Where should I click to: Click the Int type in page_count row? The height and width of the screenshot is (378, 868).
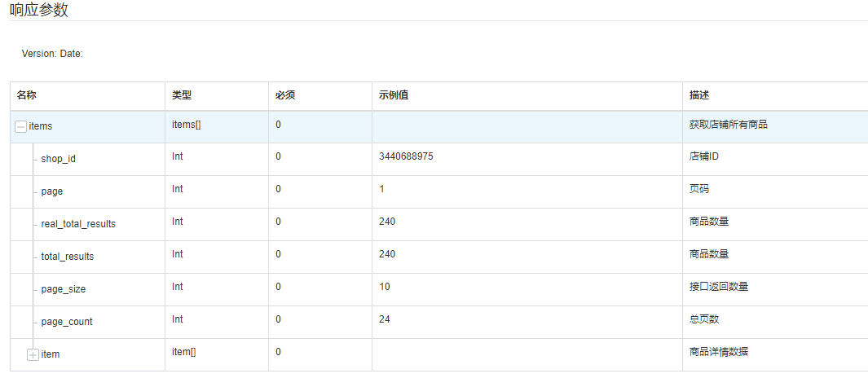pos(177,320)
